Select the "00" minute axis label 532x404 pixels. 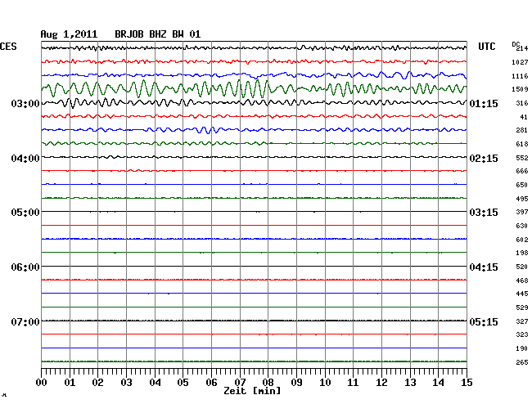(42, 383)
